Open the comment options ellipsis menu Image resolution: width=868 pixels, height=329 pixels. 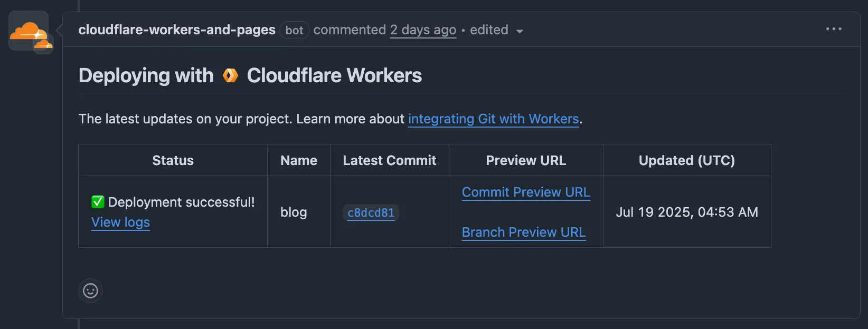834,29
